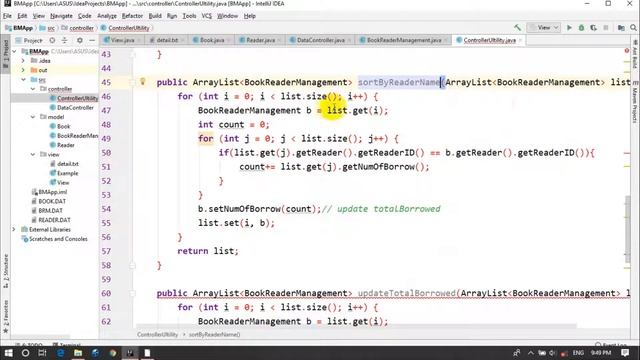Viewport: 640px width, 360px height.
Task: Open the run configuration View dropdown
Action: [x=544, y=28]
